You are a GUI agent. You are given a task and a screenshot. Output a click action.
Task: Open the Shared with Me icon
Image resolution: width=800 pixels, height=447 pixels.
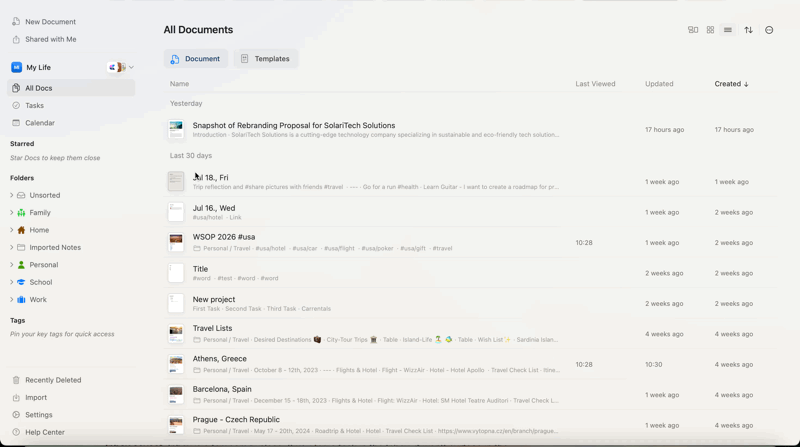point(16,39)
